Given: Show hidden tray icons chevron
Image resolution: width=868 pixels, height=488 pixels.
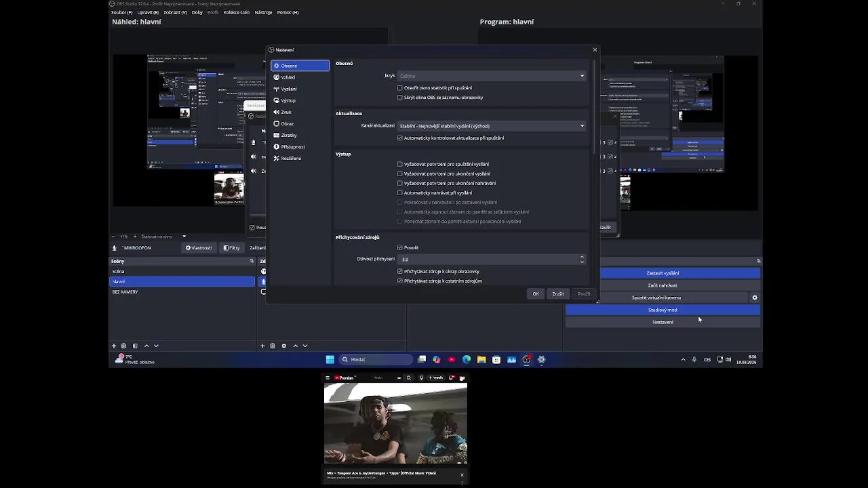Looking at the screenshot, I should (x=683, y=360).
